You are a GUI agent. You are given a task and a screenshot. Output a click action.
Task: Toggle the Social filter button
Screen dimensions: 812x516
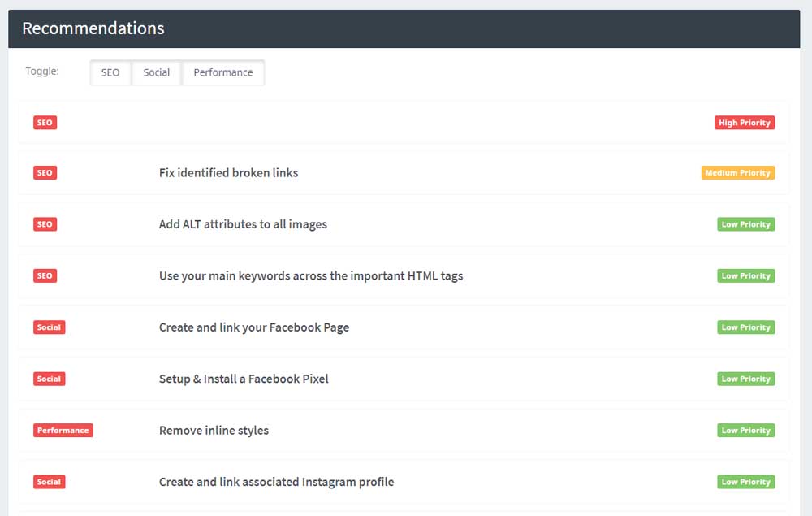click(x=157, y=72)
